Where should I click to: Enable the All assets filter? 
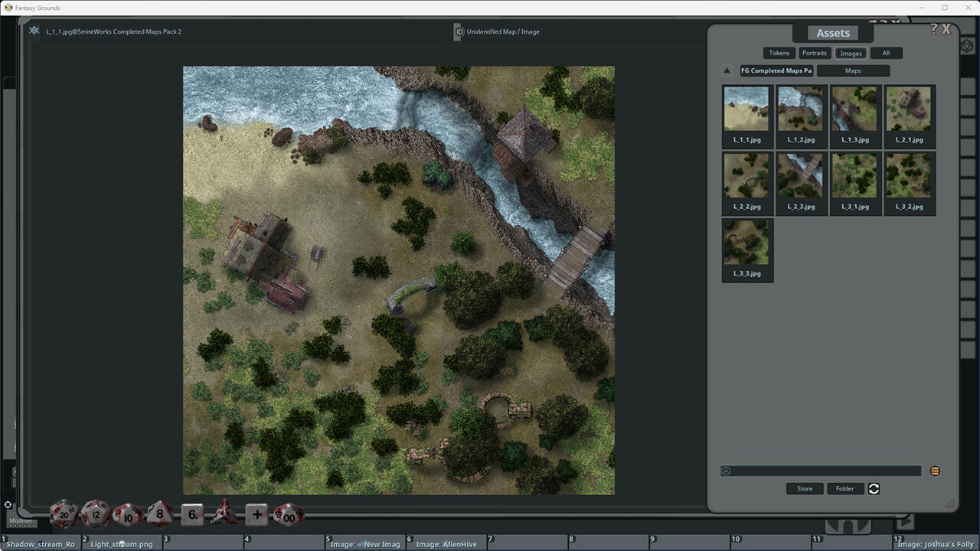[886, 53]
